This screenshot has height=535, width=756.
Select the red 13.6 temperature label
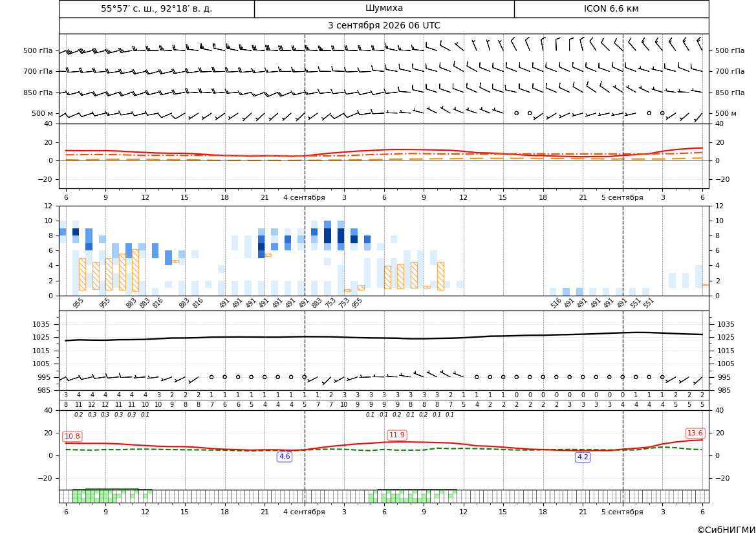point(695,433)
